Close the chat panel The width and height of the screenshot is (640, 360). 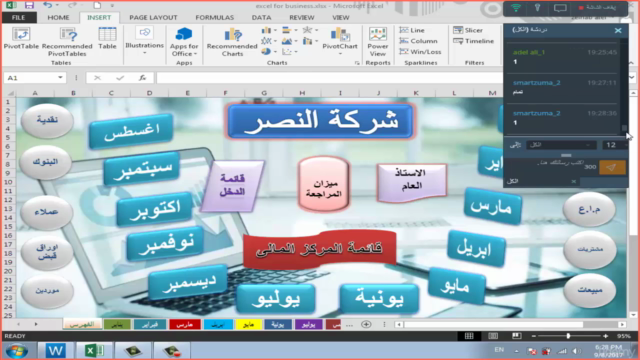coord(618,31)
